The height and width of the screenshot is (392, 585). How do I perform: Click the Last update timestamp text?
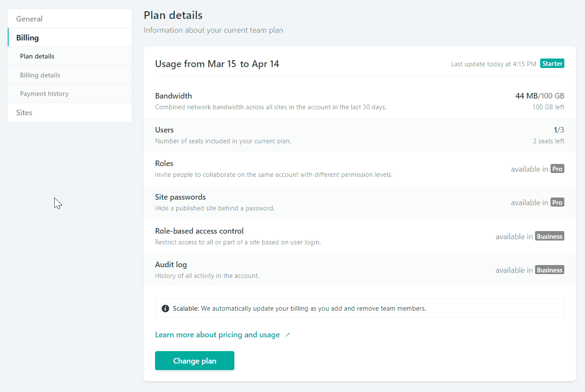493,64
